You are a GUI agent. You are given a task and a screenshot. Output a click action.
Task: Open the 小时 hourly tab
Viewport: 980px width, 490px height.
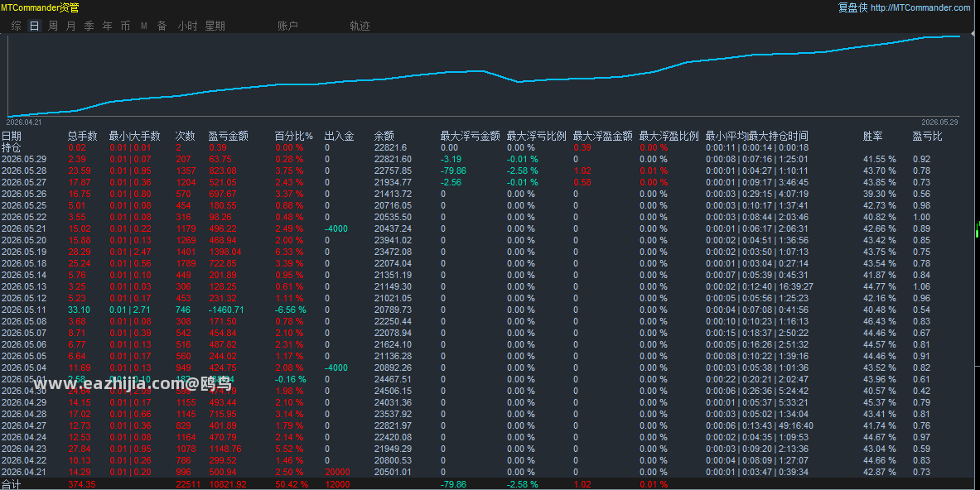tap(187, 26)
